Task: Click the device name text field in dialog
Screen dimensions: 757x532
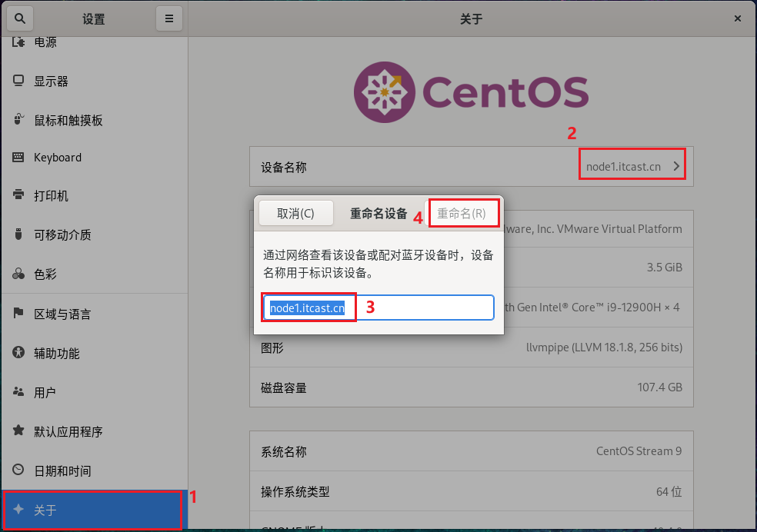Action: (378, 308)
